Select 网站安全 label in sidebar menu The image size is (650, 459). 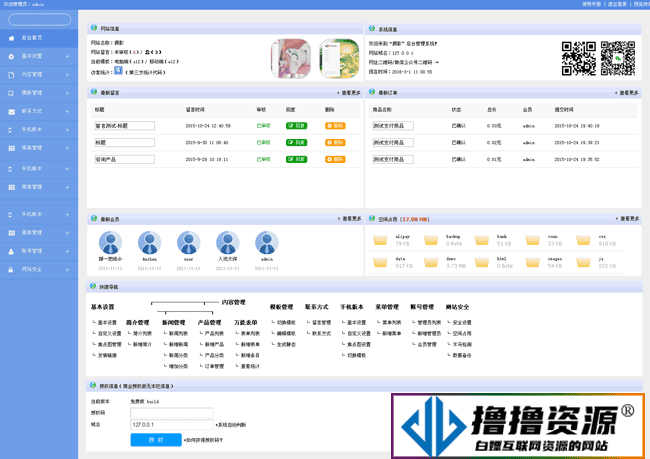point(32,270)
